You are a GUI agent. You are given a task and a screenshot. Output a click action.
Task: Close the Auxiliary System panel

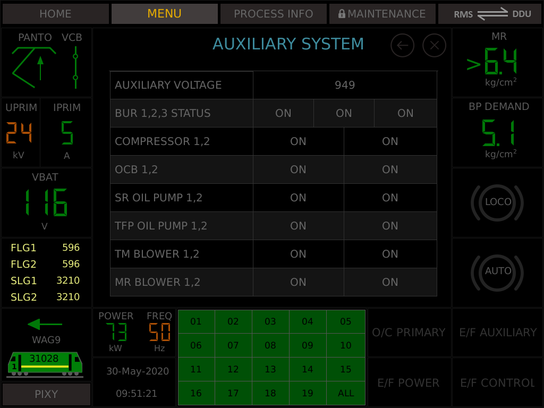[x=434, y=45]
